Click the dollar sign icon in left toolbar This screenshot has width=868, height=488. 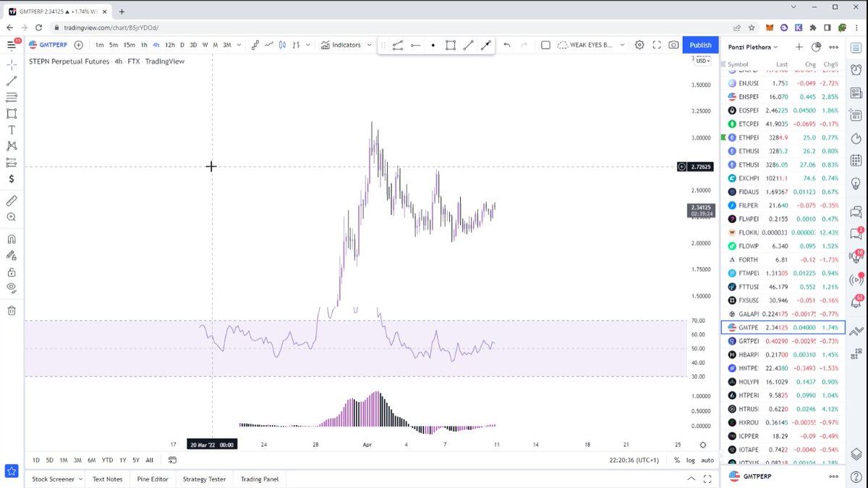12,178
